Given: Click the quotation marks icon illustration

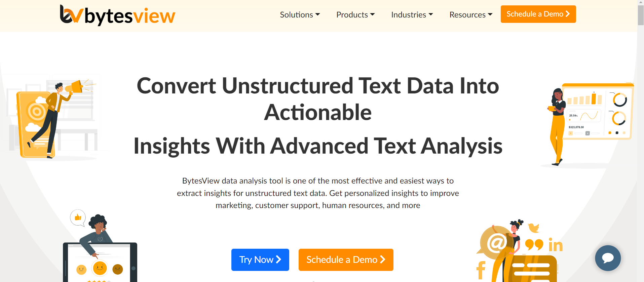Looking at the screenshot, I should pos(534,245).
